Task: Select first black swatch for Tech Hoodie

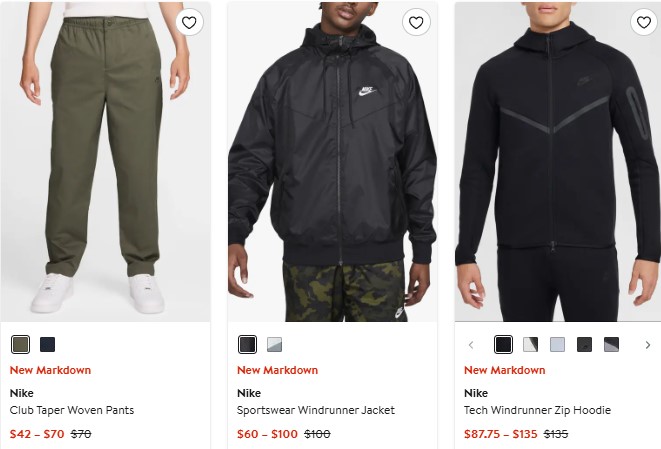Action: pos(504,345)
